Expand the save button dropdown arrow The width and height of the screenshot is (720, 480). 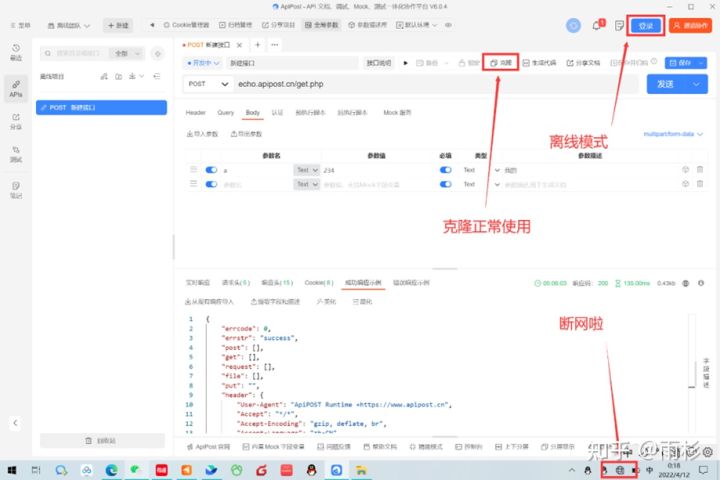[701, 63]
